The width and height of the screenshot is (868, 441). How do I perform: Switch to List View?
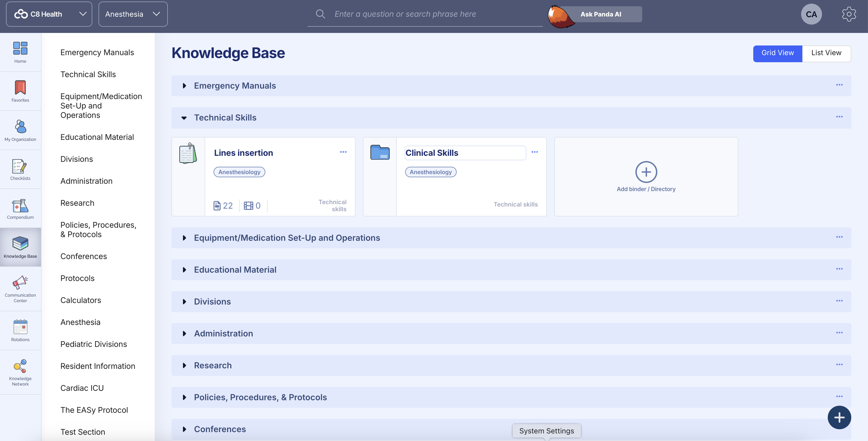pos(826,53)
